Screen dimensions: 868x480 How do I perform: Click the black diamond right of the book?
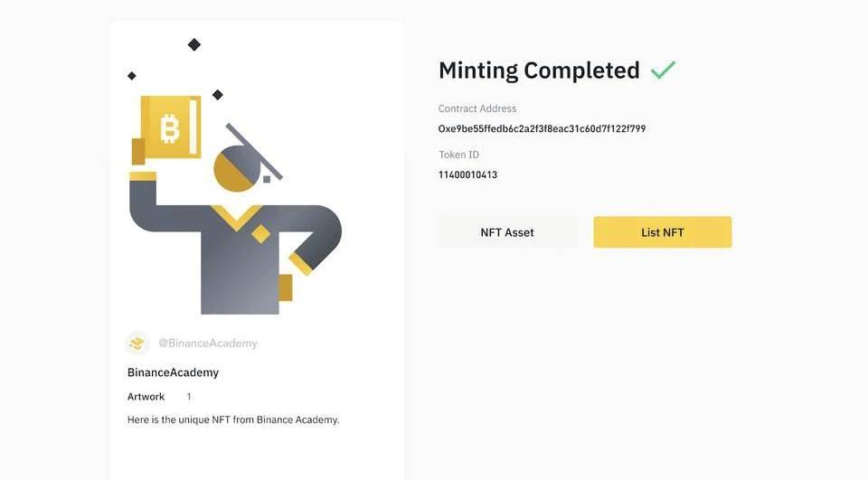(218, 95)
